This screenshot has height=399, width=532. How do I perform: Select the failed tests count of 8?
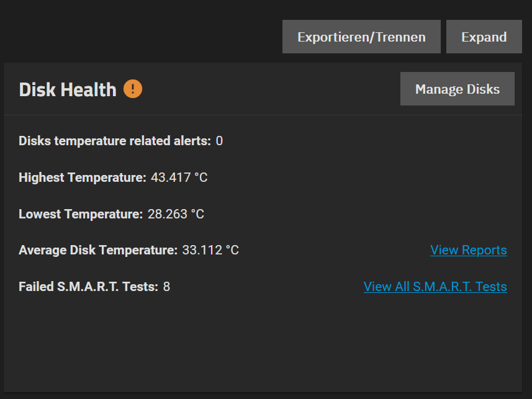coord(166,287)
